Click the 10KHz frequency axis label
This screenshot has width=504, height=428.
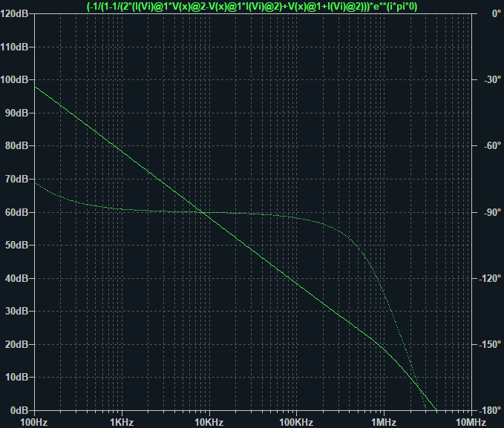[x=209, y=422]
